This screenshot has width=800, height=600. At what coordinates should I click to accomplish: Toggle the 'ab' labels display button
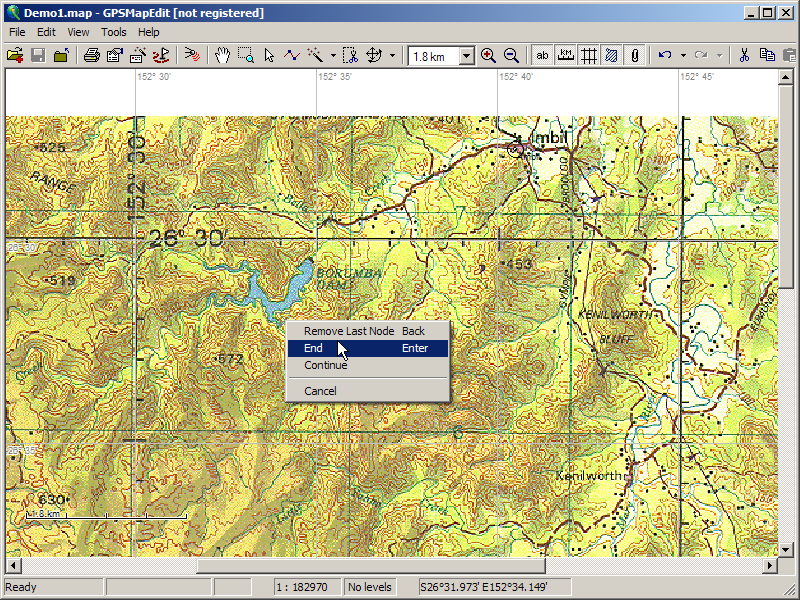543,56
